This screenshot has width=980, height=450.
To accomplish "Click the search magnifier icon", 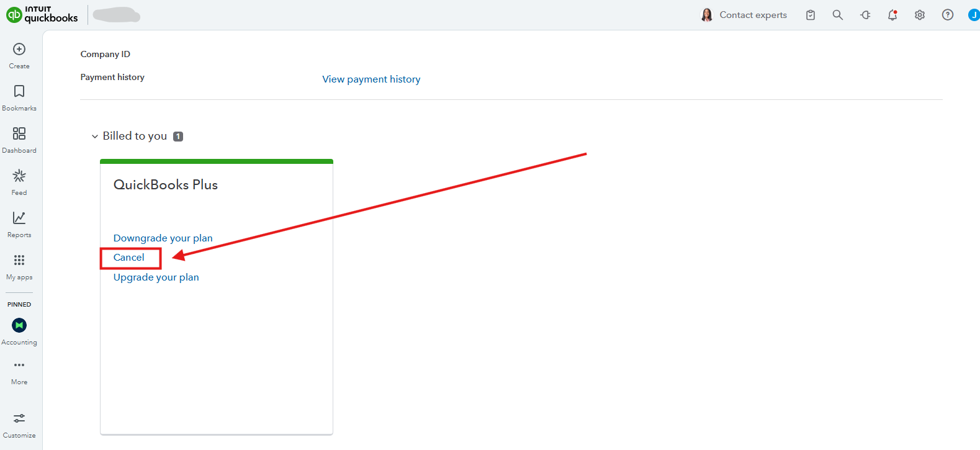I will 838,15.
